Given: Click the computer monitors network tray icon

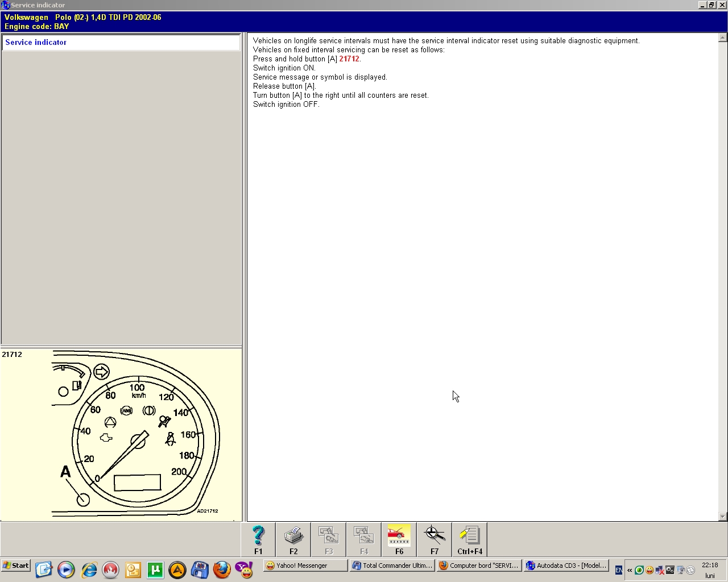Looking at the screenshot, I should coord(680,570).
